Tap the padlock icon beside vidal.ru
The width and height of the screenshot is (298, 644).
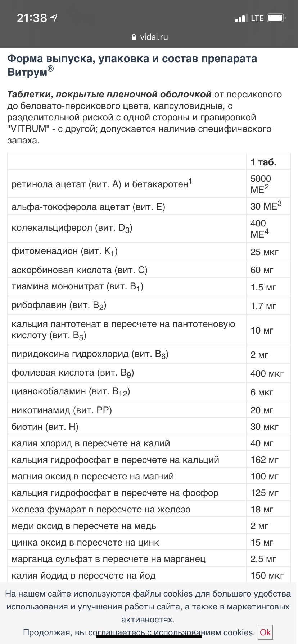pyautogui.click(x=134, y=37)
